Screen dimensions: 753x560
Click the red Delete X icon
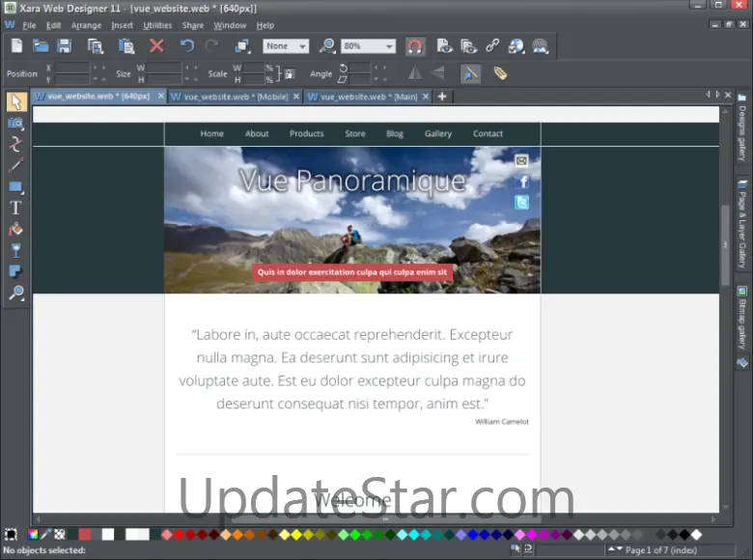coord(156,45)
